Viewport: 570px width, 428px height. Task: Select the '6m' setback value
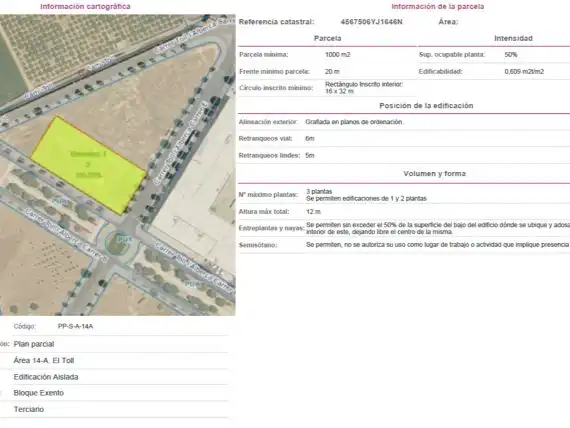[310, 139]
